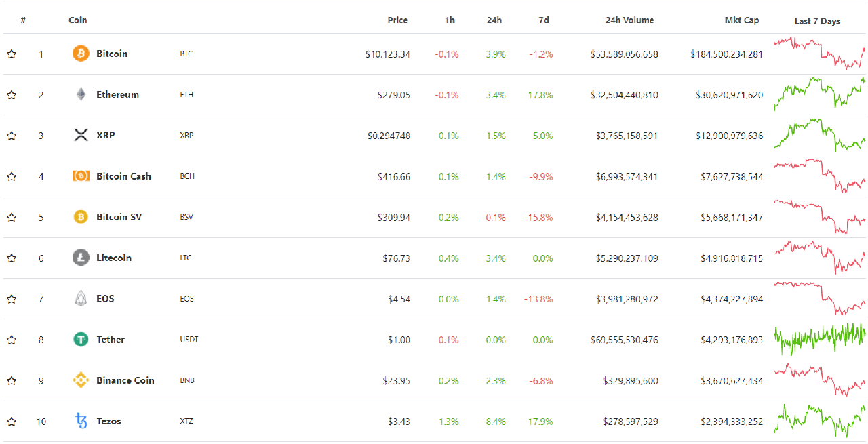Open the Bitcoin SV coin link
Viewport: 868px width, 444px height.
click(119, 217)
